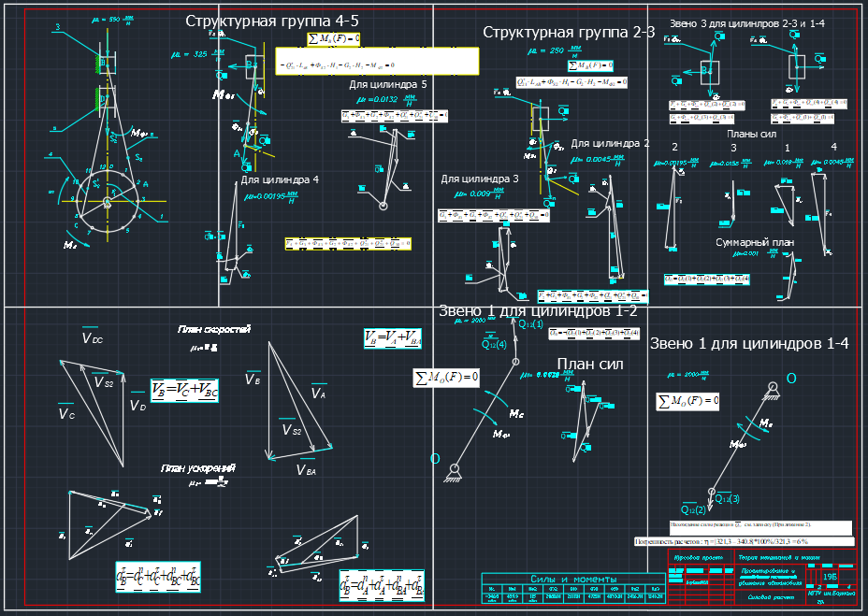Image resolution: width=868 pixels, height=616 pixels.
Task: Select the "Погрешность расчетов" error line
Action: pos(744,542)
